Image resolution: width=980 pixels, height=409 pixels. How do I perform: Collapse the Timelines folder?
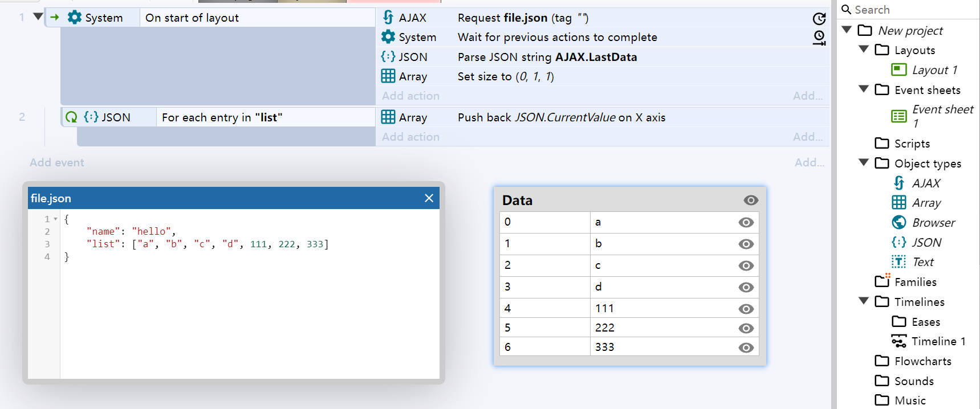click(864, 301)
